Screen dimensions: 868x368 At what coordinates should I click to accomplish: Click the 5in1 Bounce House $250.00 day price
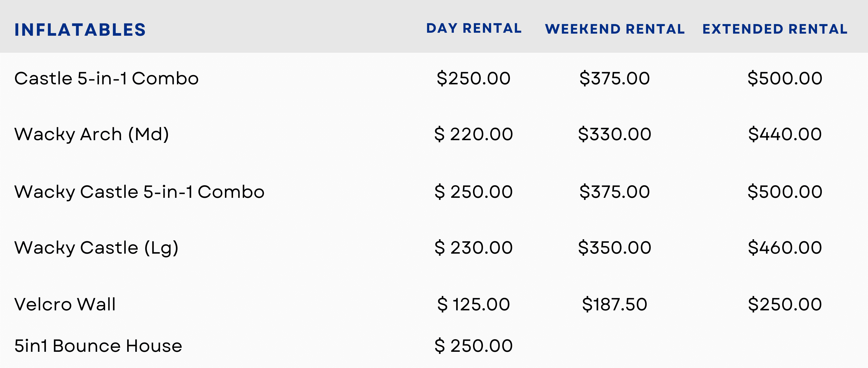point(473,346)
